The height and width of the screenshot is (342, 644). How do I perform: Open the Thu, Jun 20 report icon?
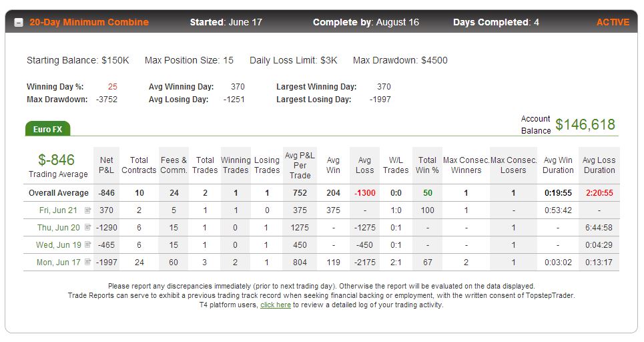pos(87,227)
